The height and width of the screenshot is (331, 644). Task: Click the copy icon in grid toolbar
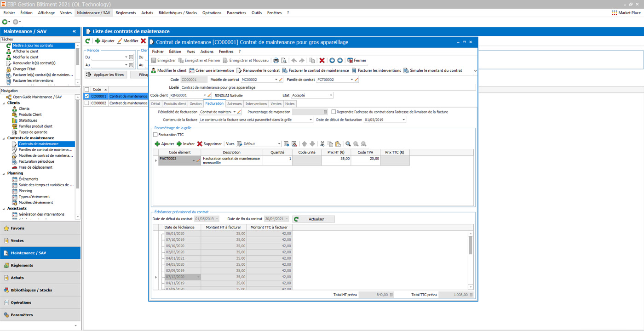330,144
